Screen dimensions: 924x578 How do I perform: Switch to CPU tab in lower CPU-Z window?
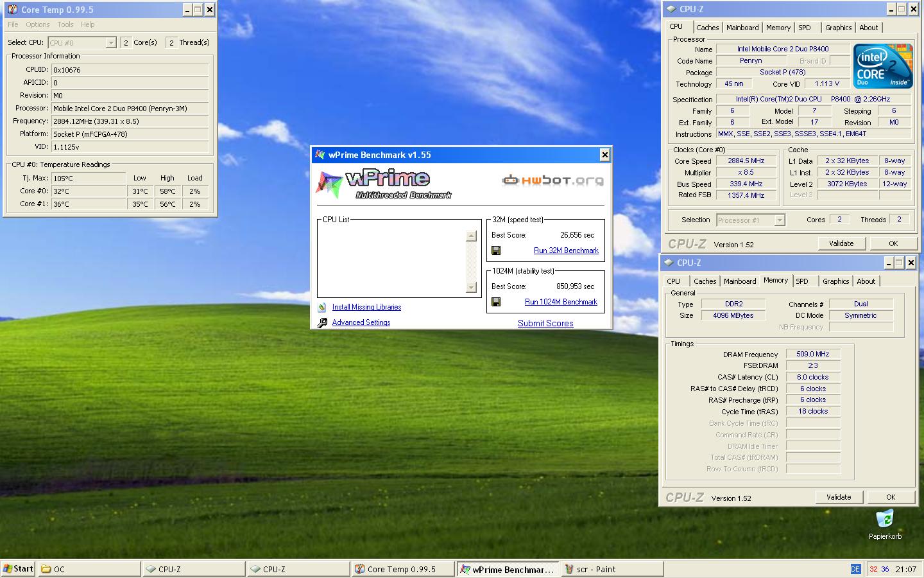tap(673, 281)
